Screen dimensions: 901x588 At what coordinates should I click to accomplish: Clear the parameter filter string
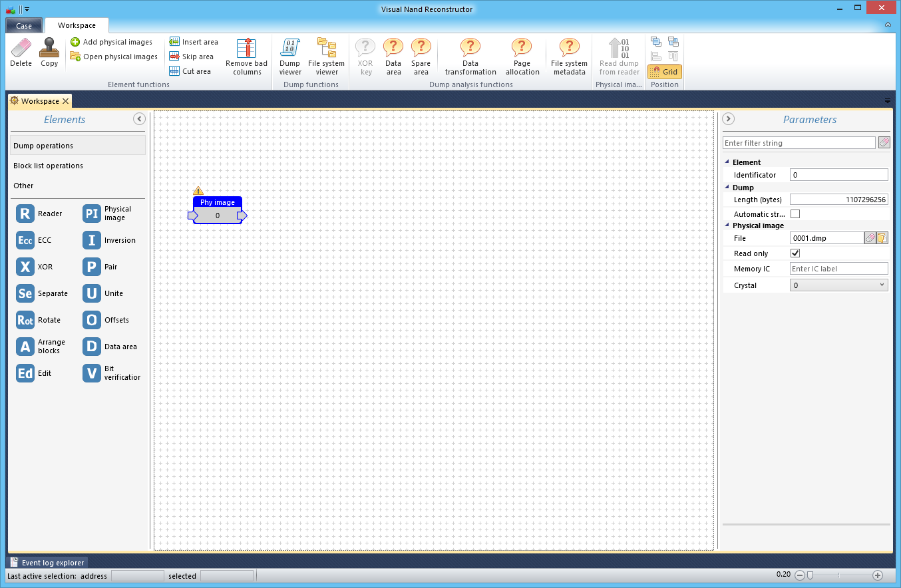[x=884, y=142]
